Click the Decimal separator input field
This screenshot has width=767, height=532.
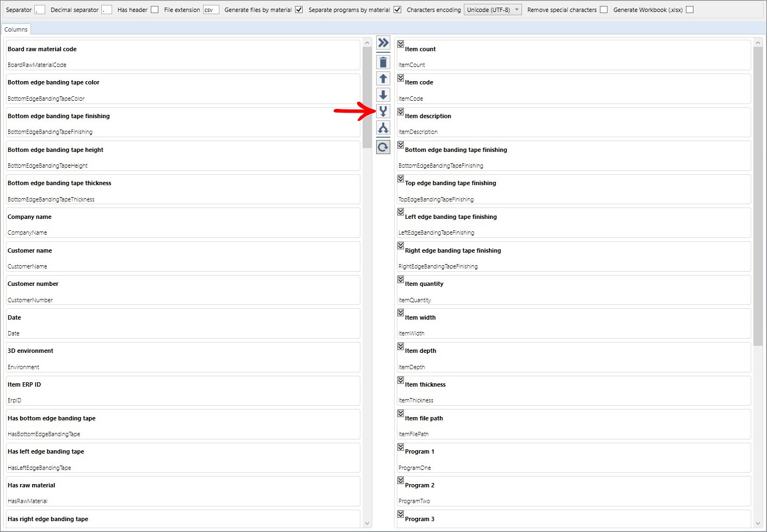[x=107, y=10]
